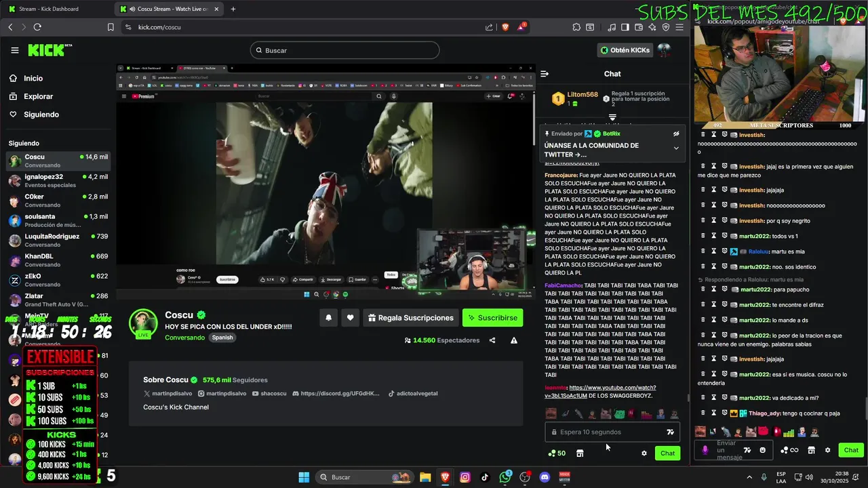The image size is (868, 488).
Task: Toggle the browser sidebar panel icon
Action: [625, 27]
